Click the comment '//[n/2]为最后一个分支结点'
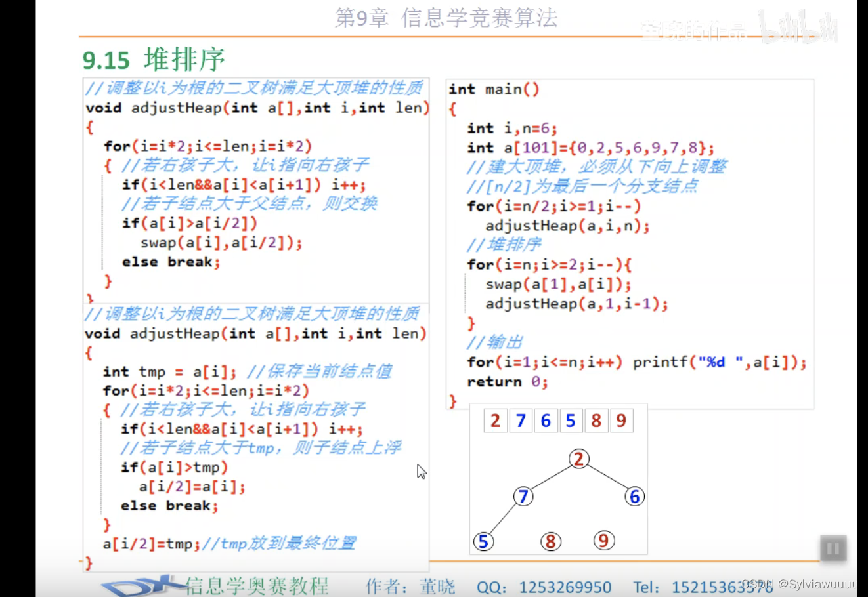Screen dimensions: 868x597 [582, 186]
